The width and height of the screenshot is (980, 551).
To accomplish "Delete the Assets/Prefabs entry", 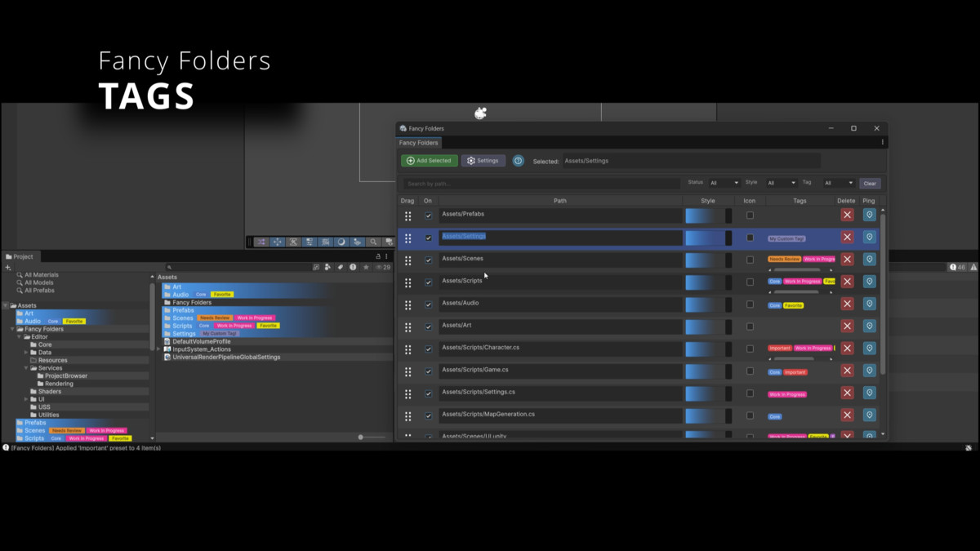I will click(x=847, y=215).
